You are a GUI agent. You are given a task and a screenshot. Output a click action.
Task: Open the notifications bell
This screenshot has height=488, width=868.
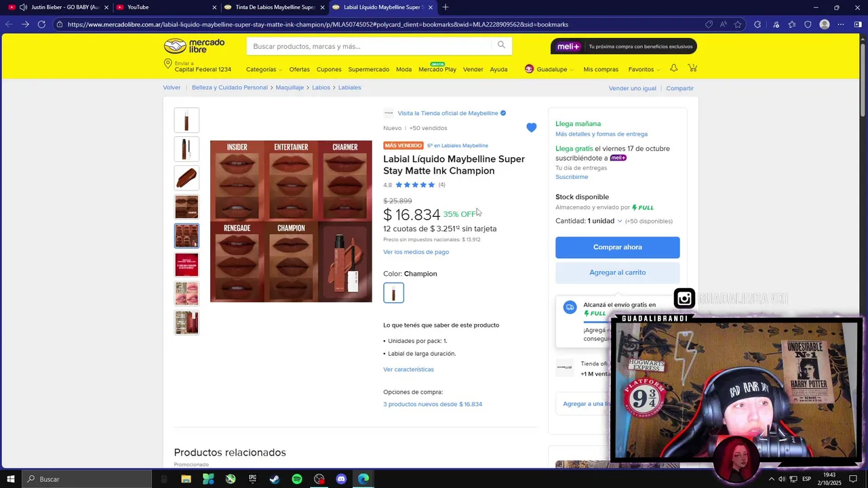(x=673, y=68)
